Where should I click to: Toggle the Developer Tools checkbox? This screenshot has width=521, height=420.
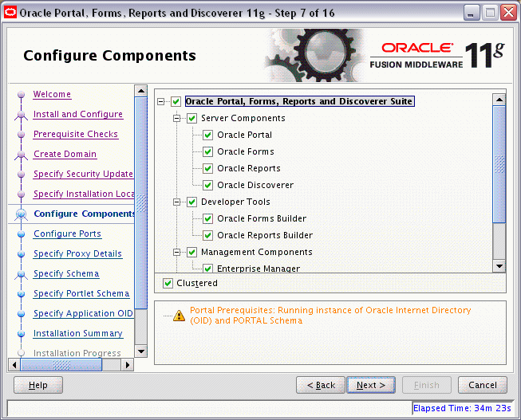click(x=192, y=202)
